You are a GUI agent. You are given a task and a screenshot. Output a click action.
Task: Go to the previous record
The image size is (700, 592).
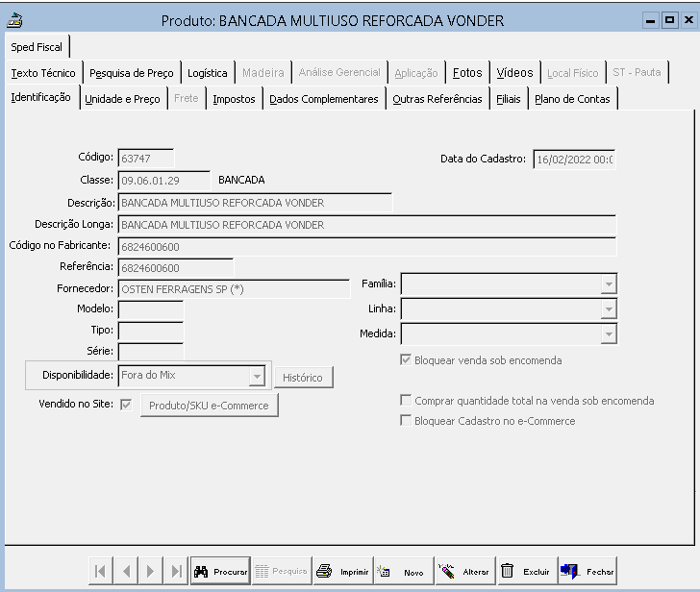(x=126, y=571)
